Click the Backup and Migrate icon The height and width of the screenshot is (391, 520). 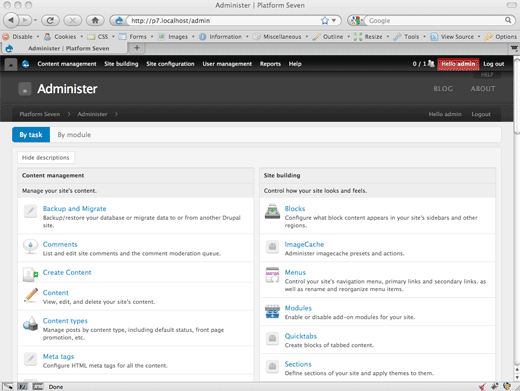pos(30,211)
